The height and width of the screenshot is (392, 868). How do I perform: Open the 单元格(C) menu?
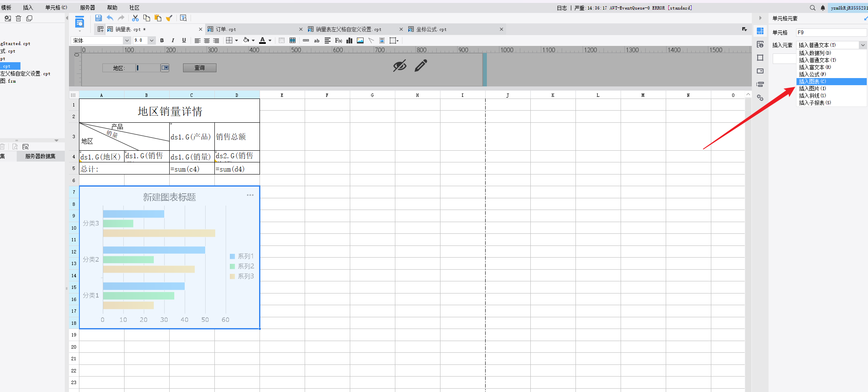click(x=56, y=8)
